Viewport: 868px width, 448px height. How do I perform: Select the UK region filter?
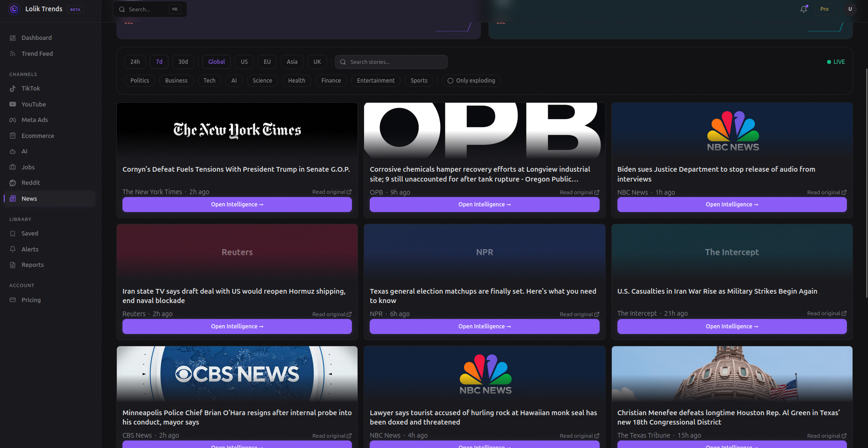[x=317, y=62]
